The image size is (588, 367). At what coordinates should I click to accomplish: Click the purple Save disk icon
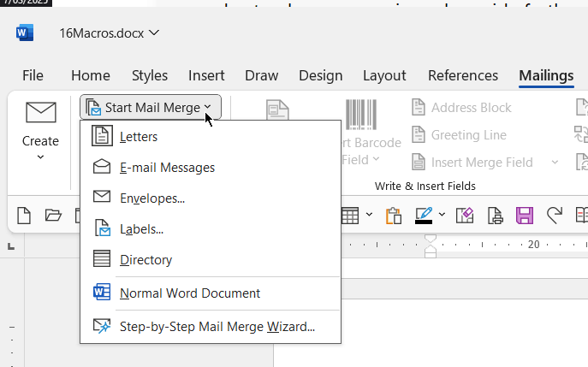(525, 216)
